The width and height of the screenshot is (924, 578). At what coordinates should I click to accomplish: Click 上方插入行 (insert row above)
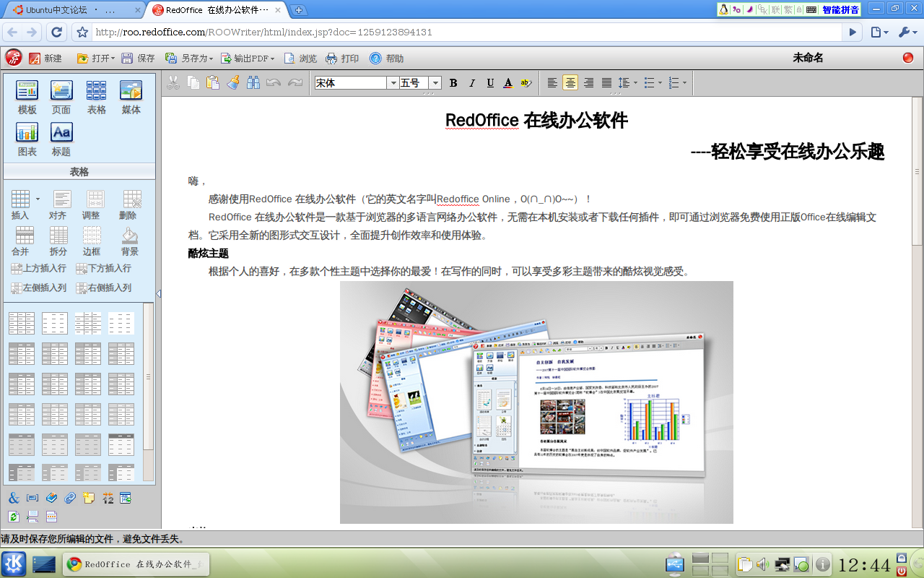pos(38,269)
